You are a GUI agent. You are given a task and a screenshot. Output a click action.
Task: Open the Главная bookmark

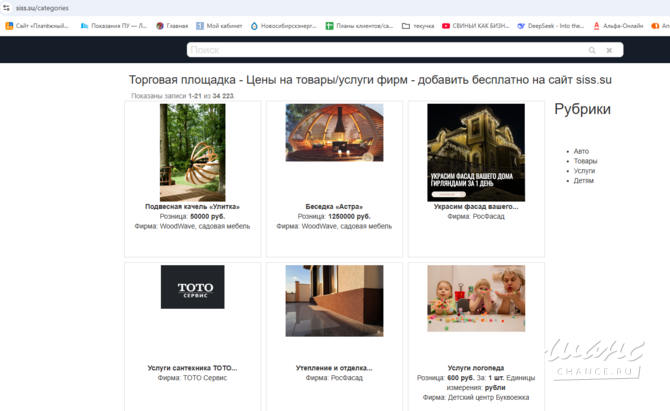point(172,26)
